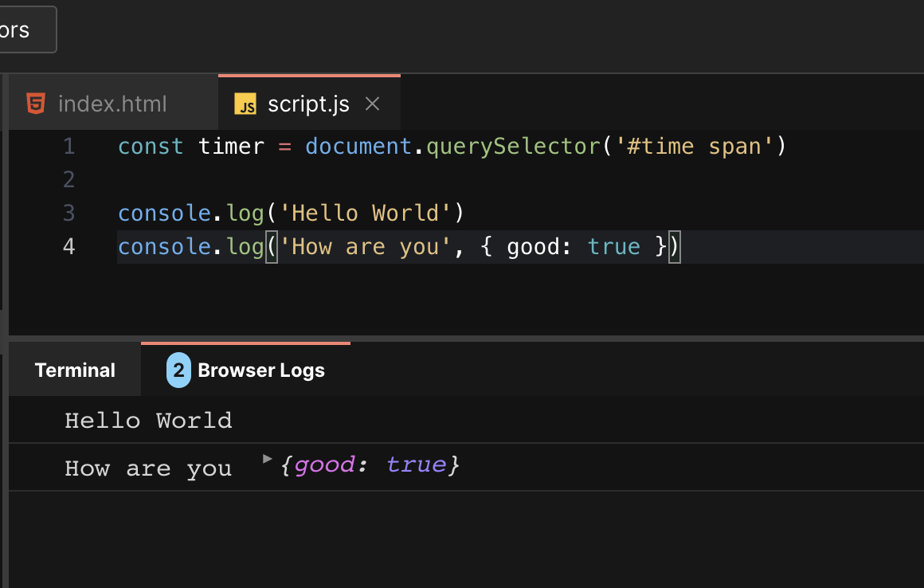Click {good: true} text in the log output
The image size is (924, 588).
(369, 464)
